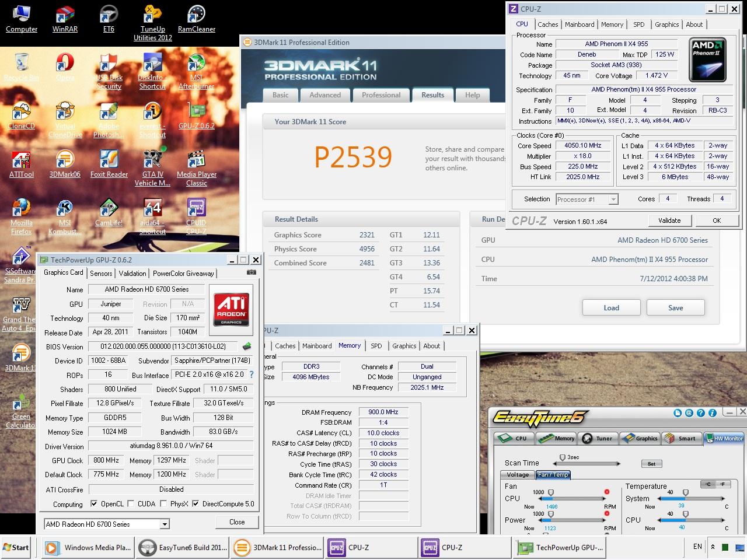Open SPD tab in the CPU-Z Memory window
This screenshot has width=747, height=560.
tap(376, 346)
